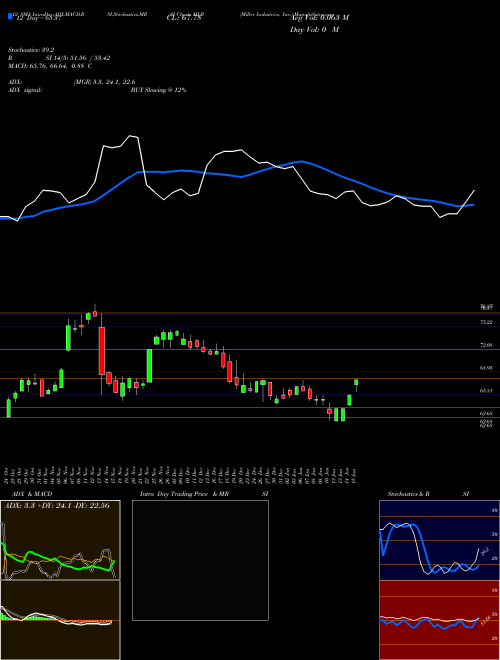
Task: Click the empty Intra Day Trading chart box
Action: [200, 560]
